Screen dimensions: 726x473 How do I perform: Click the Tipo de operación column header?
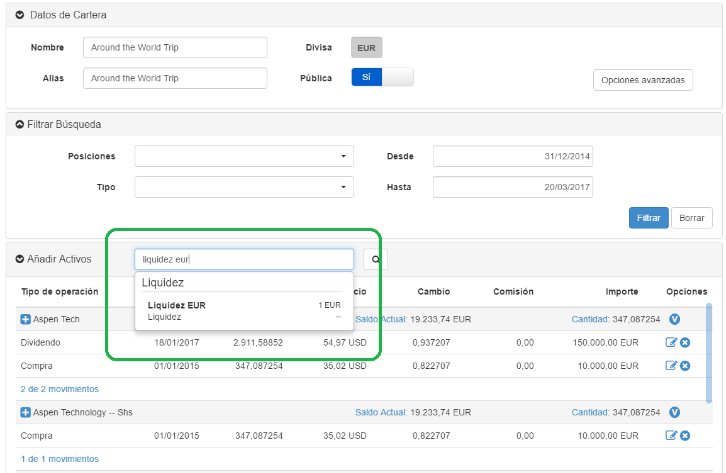pyautogui.click(x=60, y=291)
